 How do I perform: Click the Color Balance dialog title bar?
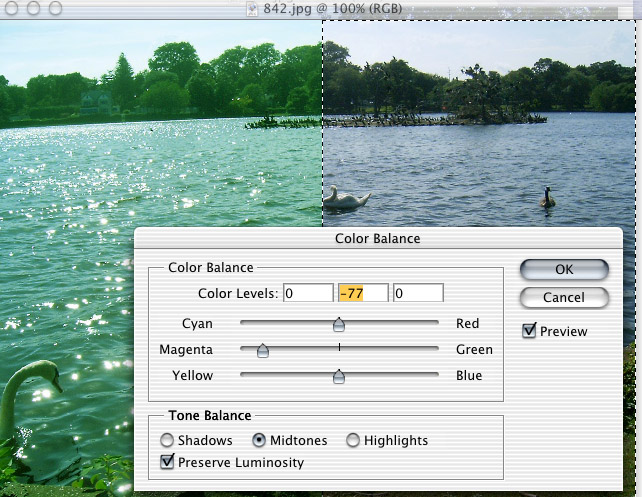[377, 239]
